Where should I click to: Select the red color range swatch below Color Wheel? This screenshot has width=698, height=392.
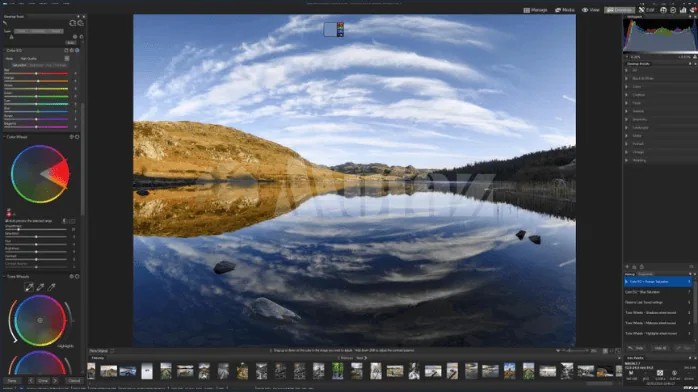(x=8, y=214)
